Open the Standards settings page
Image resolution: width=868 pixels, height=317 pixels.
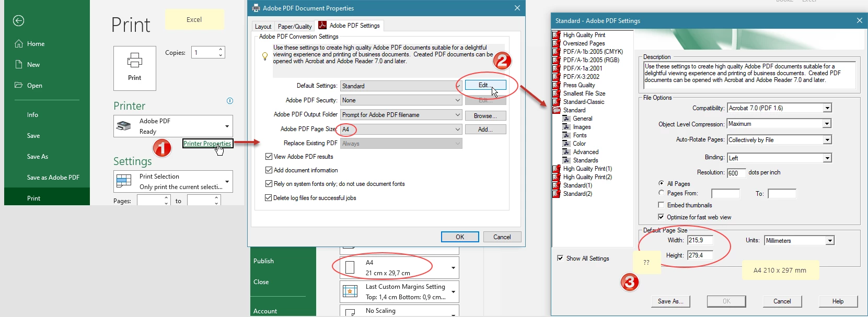tap(585, 160)
